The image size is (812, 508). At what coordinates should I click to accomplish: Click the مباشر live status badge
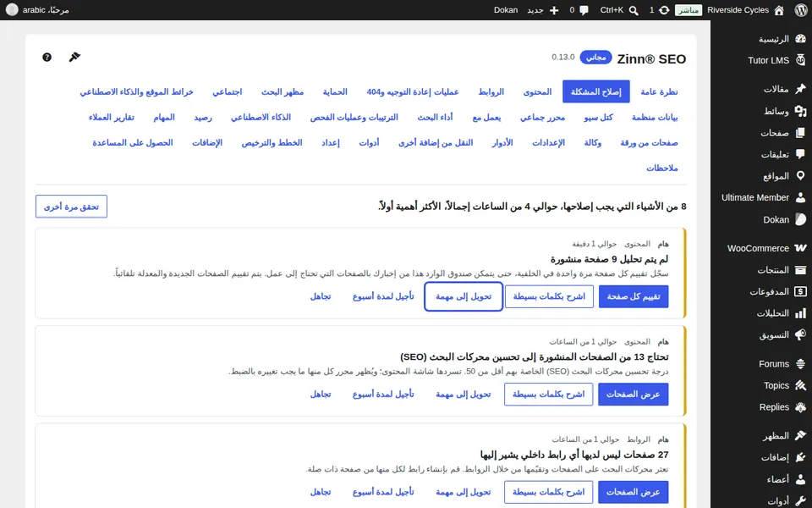pos(689,10)
